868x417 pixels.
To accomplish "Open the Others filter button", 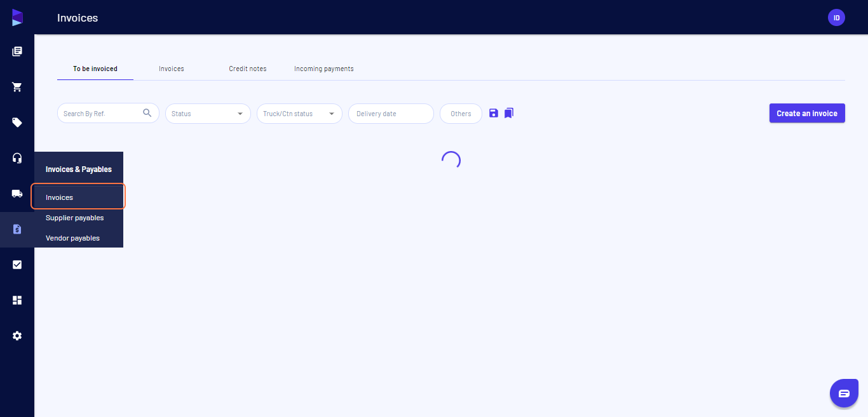I will coord(461,114).
